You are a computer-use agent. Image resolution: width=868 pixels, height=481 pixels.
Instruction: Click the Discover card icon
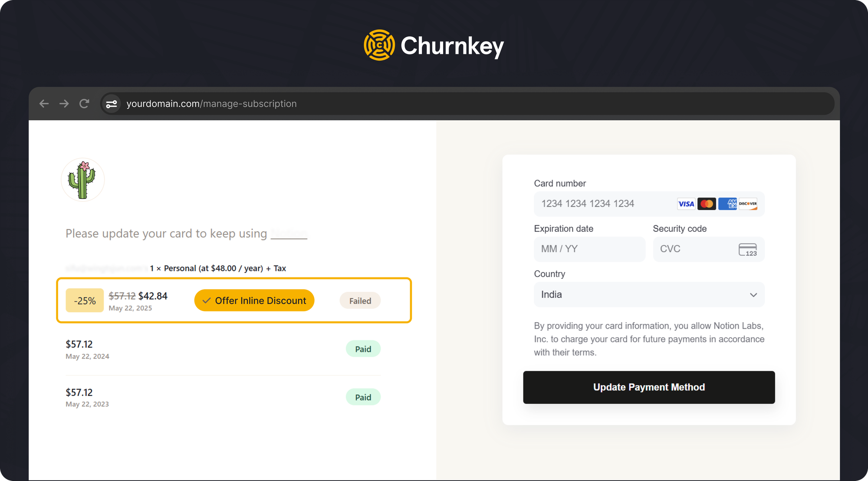coord(748,204)
